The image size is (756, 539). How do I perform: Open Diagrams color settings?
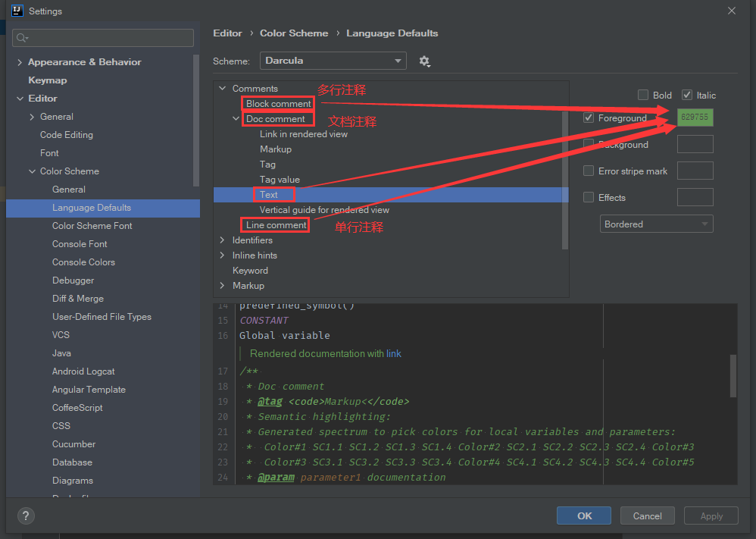pyautogui.click(x=72, y=481)
